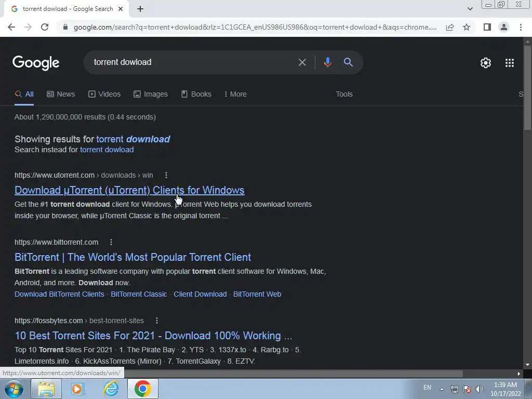
Task: Open Download µTorrent Clients for Windows result
Action: (x=129, y=190)
